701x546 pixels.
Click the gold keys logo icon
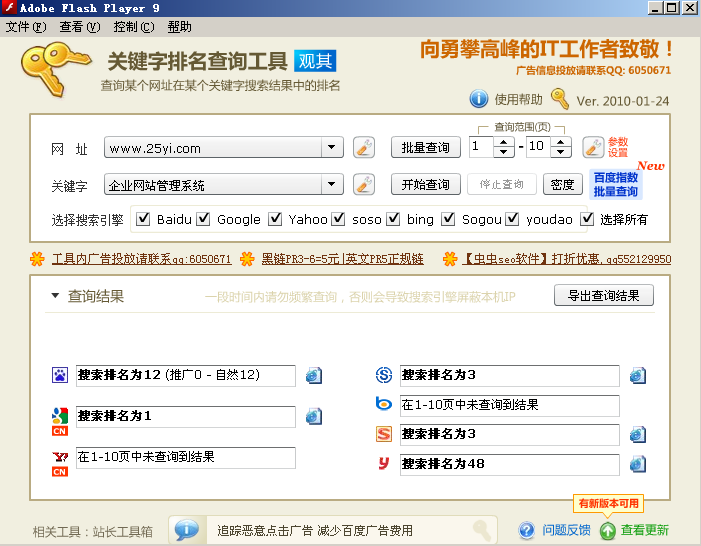[x=56, y=69]
